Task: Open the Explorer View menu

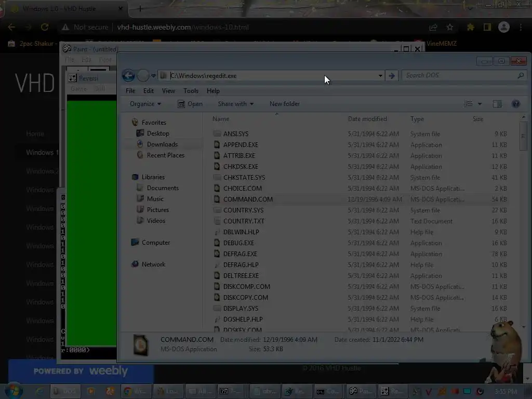Action: [168, 91]
